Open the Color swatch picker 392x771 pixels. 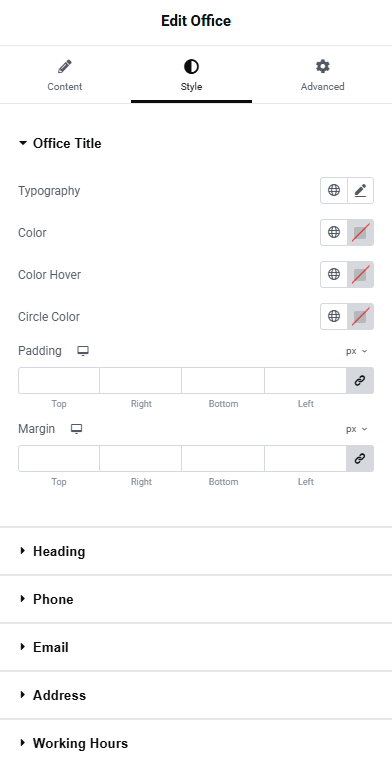tap(361, 232)
